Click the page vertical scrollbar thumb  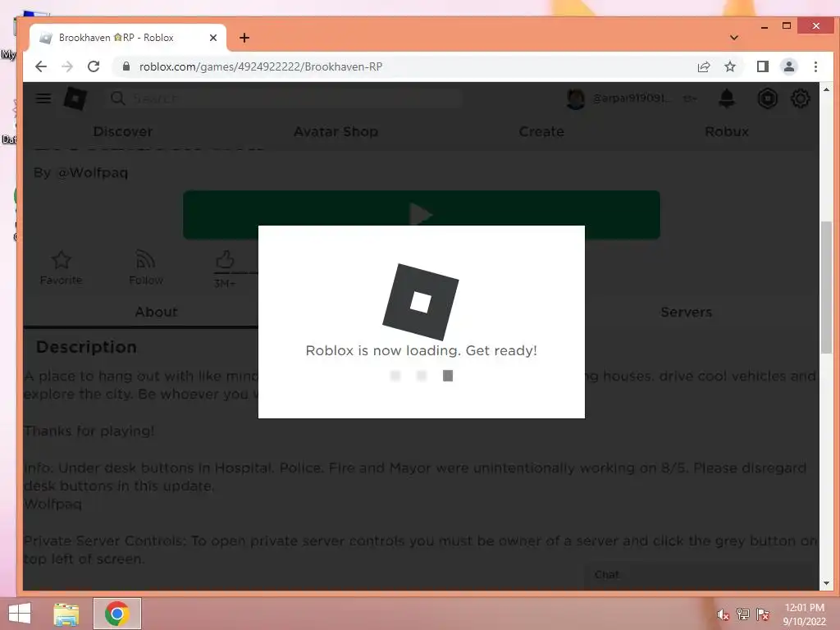tap(826, 286)
